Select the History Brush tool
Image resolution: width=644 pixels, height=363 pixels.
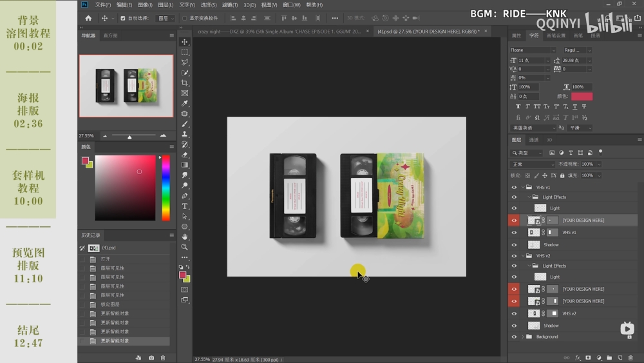click(x=185, y=144)
